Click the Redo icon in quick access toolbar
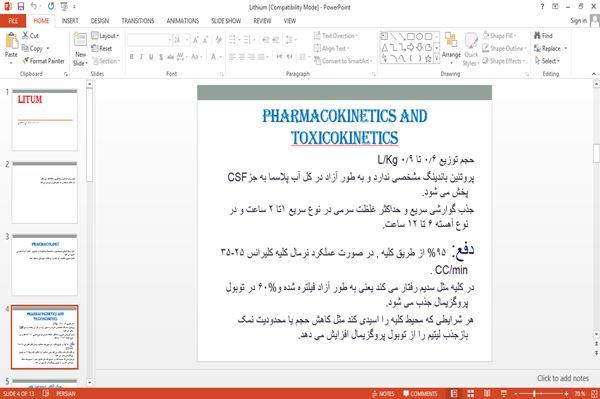Screen dimensions: 600x399 tap(51, 7)
